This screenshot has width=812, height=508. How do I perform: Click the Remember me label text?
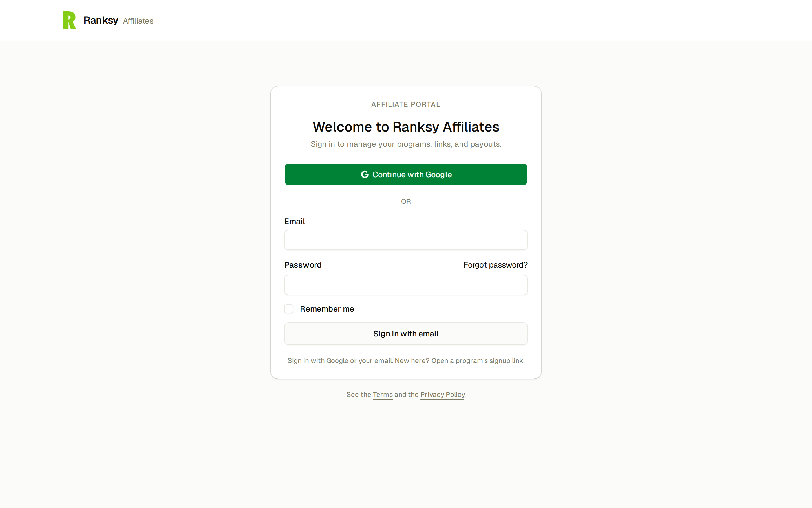(327, 309)
